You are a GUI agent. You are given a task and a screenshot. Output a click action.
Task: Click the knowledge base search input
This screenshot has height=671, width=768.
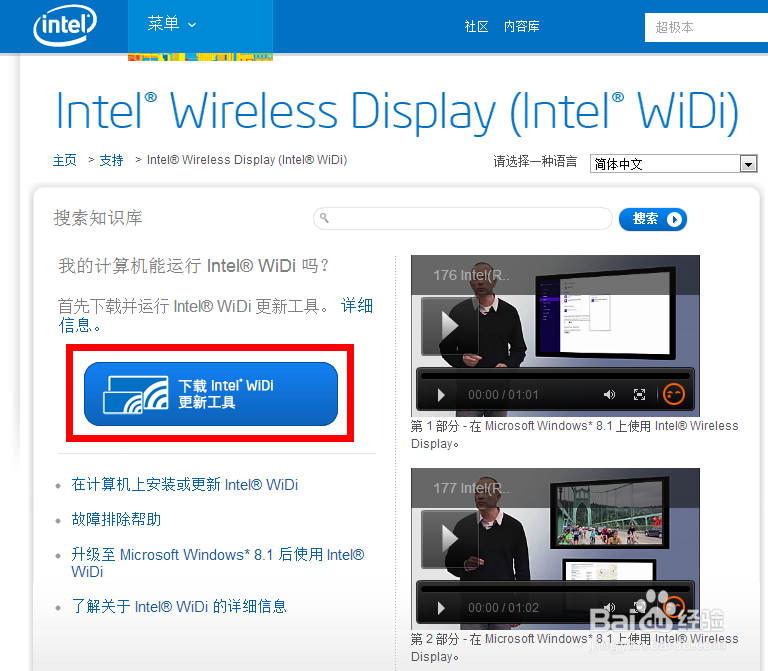click(463, 218)
